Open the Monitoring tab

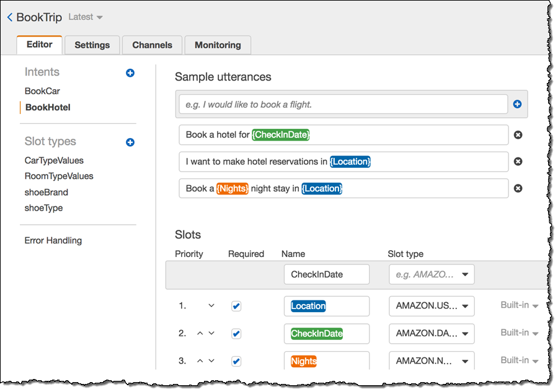[x=218, y=45]
